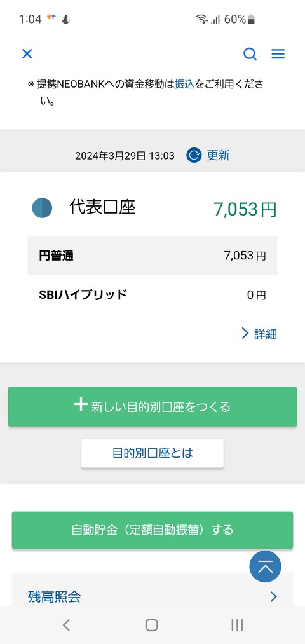Open the hamburger menu icon

click(x=278, y=54)
